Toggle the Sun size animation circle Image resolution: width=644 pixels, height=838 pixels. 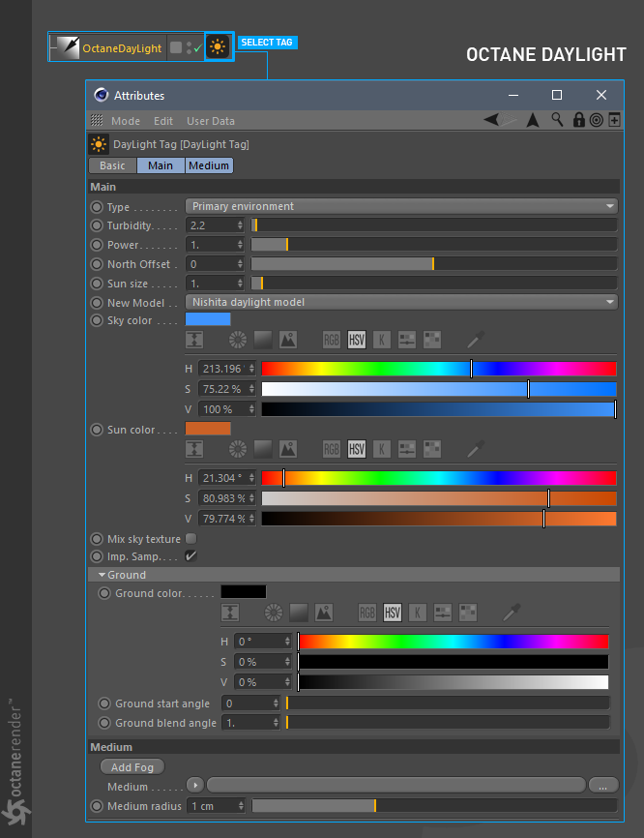97,284
